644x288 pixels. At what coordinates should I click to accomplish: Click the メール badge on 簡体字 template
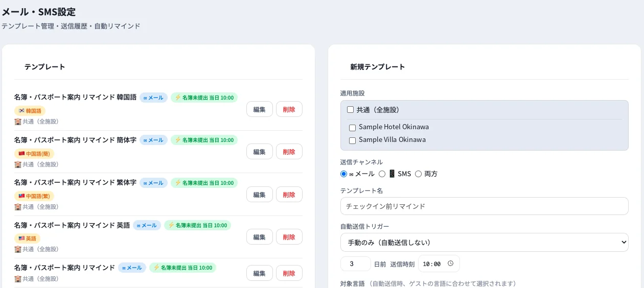153,140
